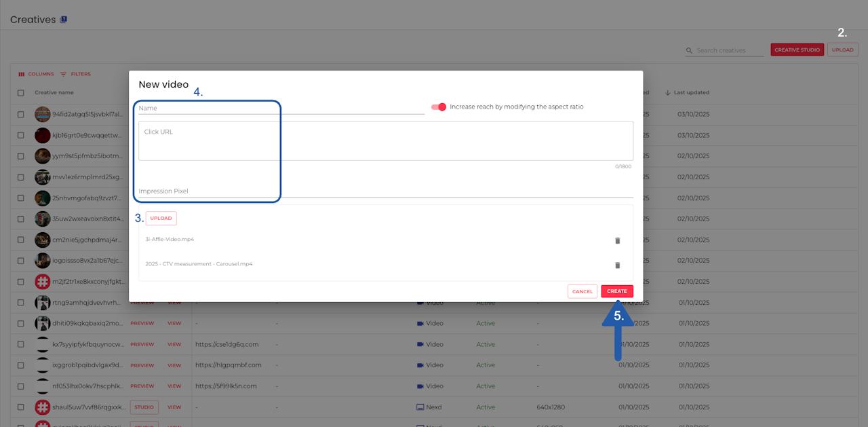Click the Filters funnel icon
This screenshot has height=427, width=868.
pyautogui.click(x=64, y=74)
